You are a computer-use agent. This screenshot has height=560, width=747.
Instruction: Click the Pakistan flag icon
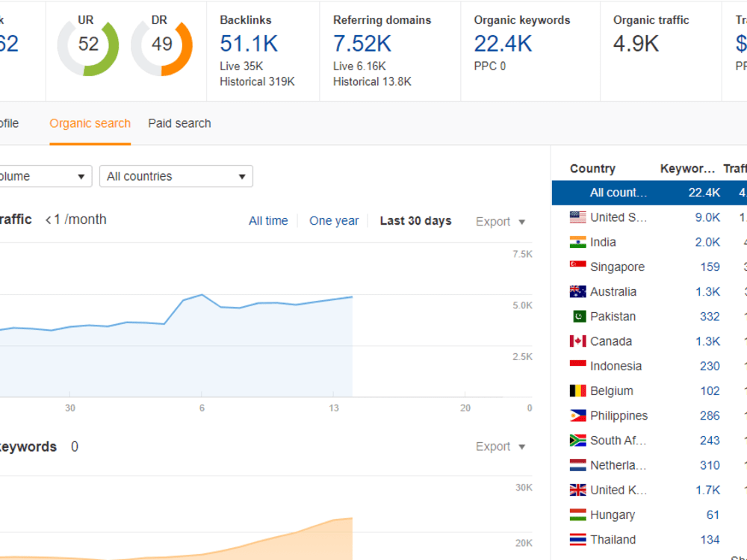coord(580,316)
